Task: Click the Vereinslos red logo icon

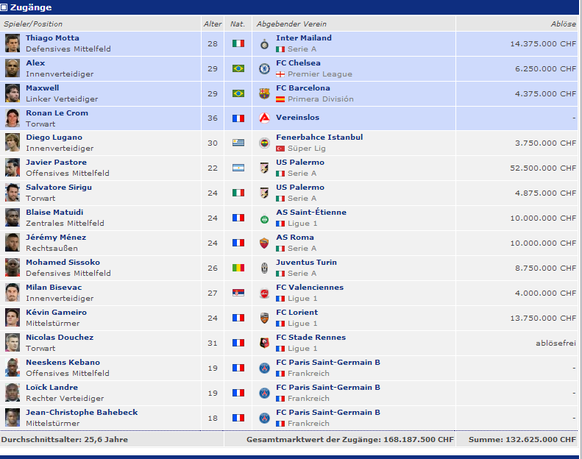Action: (264, 118)
